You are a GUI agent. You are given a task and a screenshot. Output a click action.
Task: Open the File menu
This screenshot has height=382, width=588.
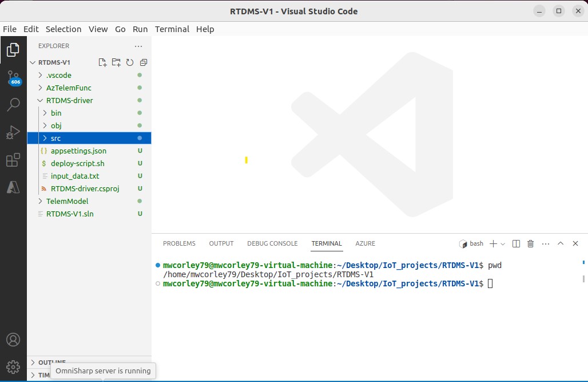[x=10, y=29]
